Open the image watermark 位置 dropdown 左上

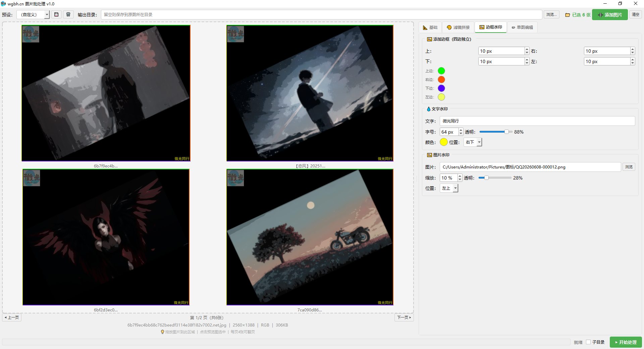449,188
